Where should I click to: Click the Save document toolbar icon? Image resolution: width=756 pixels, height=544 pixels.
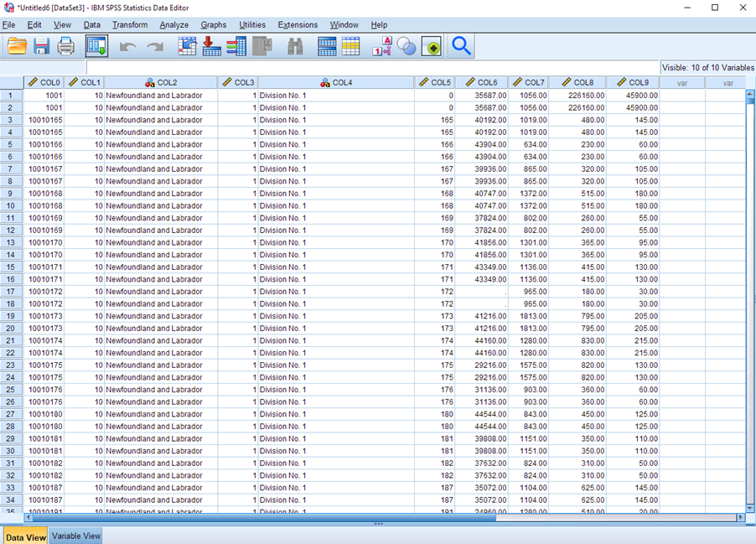[41, 46]
